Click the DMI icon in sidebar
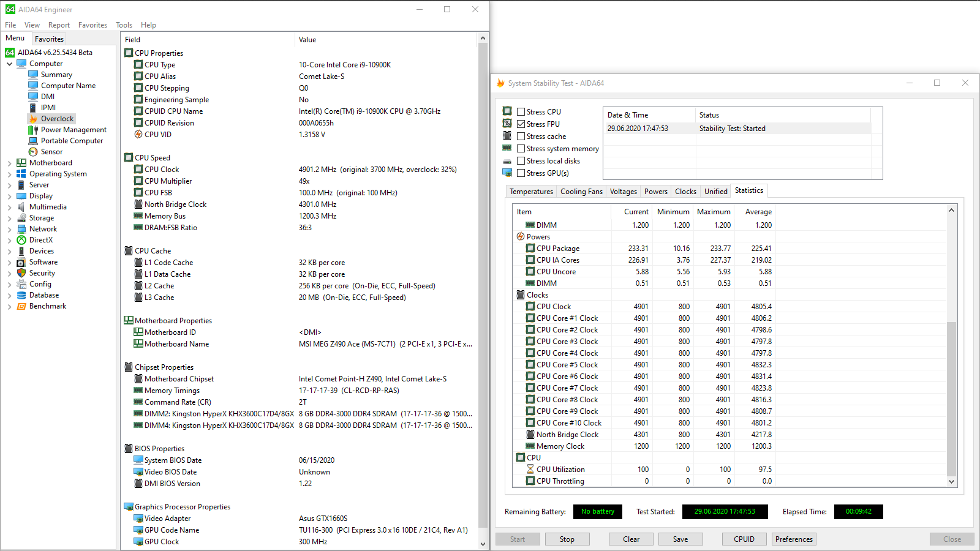Image resolution: width=980 pixels, height=551 pixels. [33, 97]
